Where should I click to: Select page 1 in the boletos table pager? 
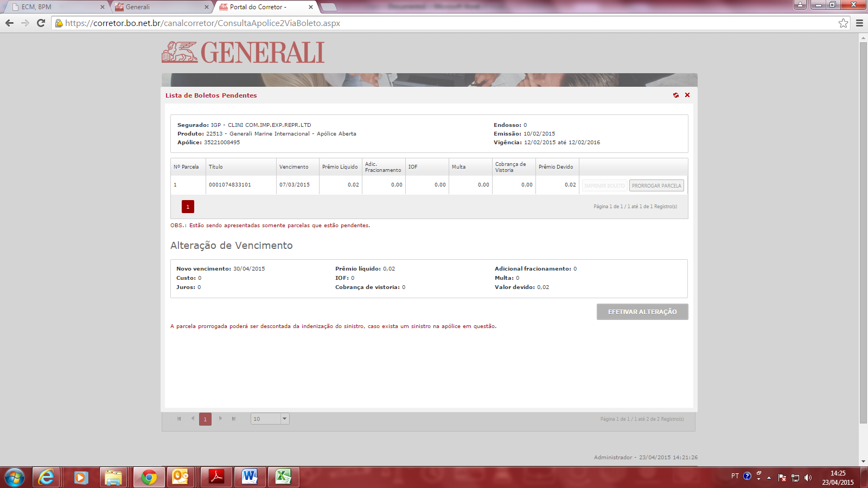188,207
